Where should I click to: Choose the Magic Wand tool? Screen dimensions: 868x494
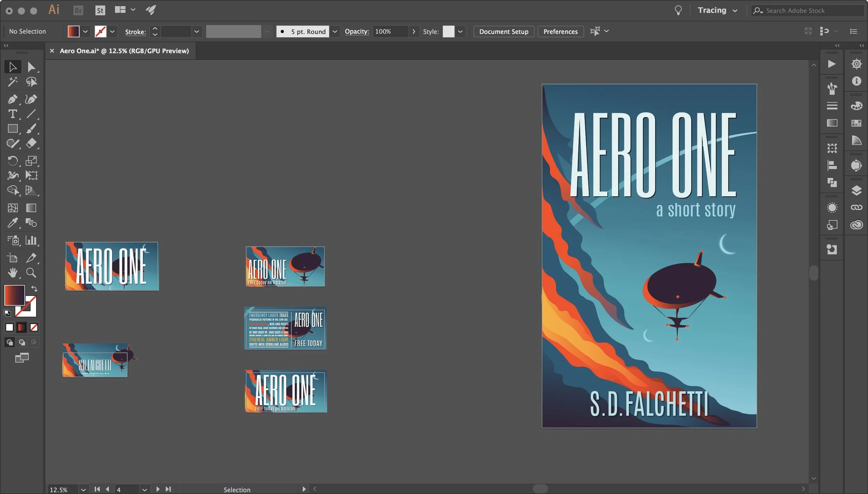point(13,82)
